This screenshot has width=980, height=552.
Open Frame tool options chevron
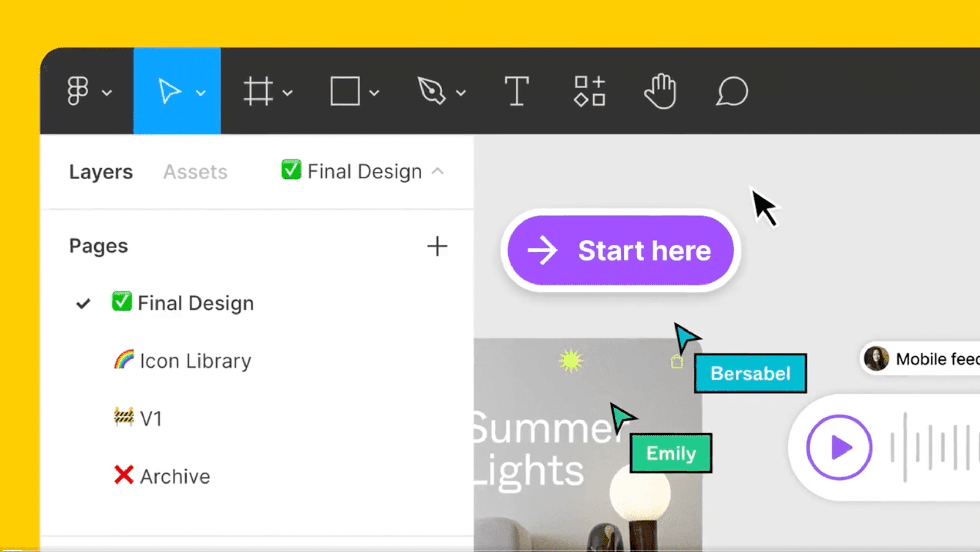(x=287, y=93)
